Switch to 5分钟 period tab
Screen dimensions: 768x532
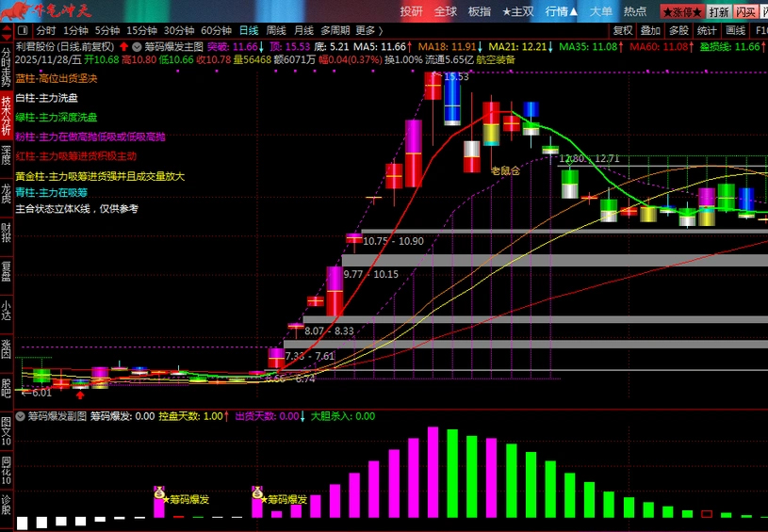click(x=107, y=30)
